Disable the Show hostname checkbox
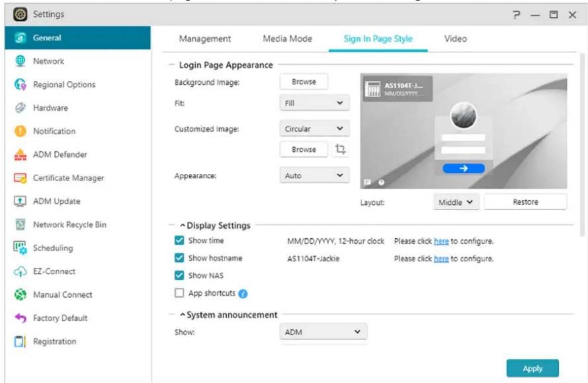The width and height of the screenshot is (588, 383). pos(179,258)
